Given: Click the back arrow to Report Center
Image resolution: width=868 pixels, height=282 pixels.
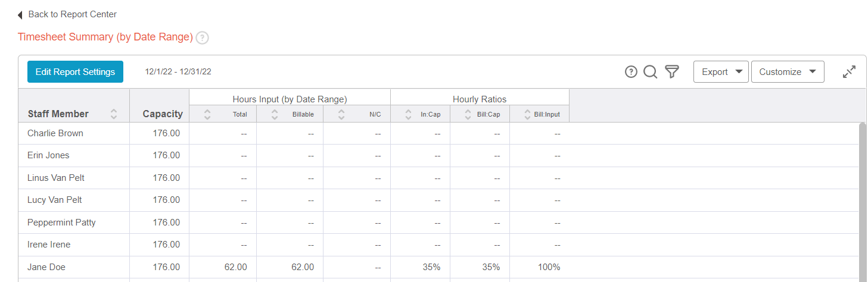Looking at the screenshot, I should (x=20, y=15).
